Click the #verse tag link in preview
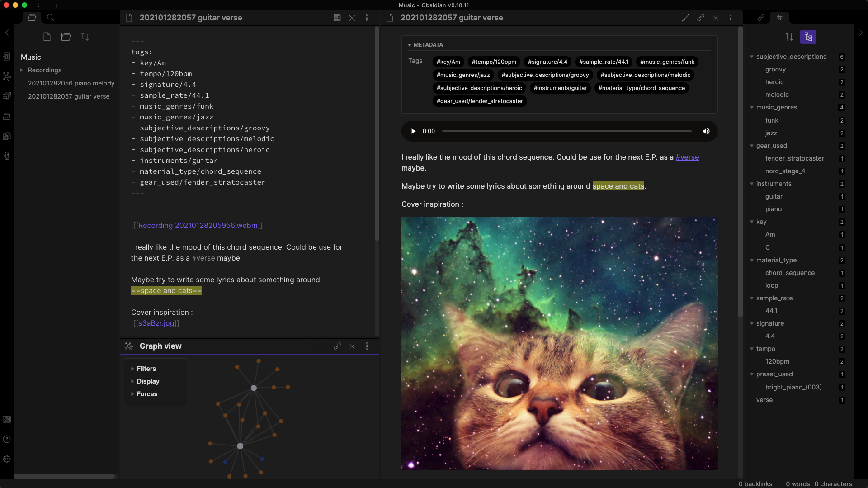 click(687, 157)
